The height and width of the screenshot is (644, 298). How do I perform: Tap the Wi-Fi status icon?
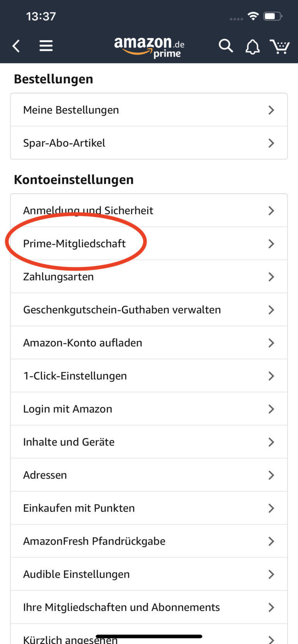[x=253, y=16]
